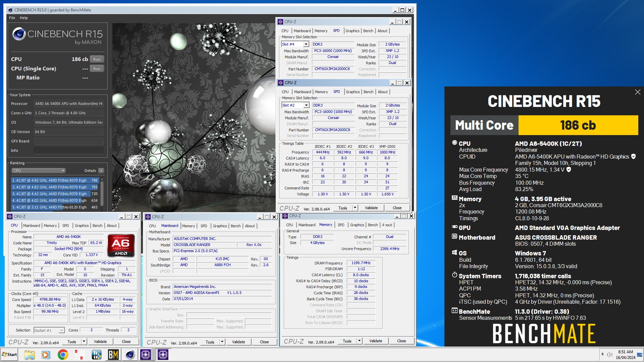Open the Cinebench Help menu
This screenshot has width=644, height=362.
(x=24, y=18)
